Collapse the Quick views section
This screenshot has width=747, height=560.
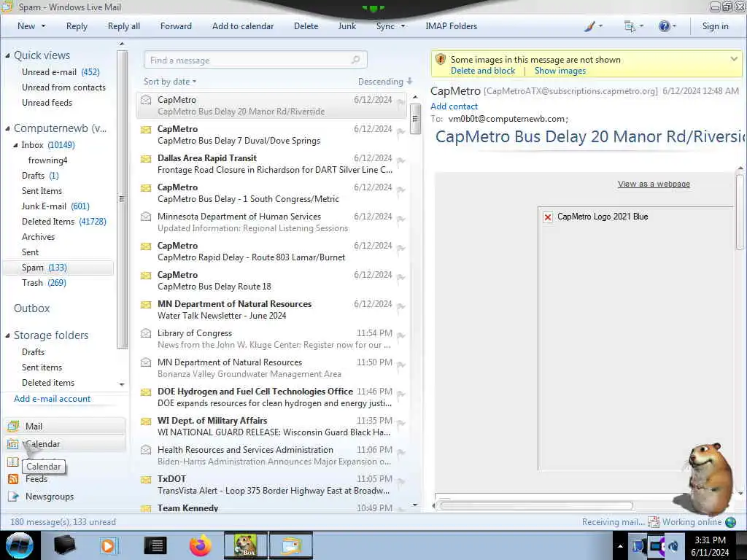tap(7, 55)
